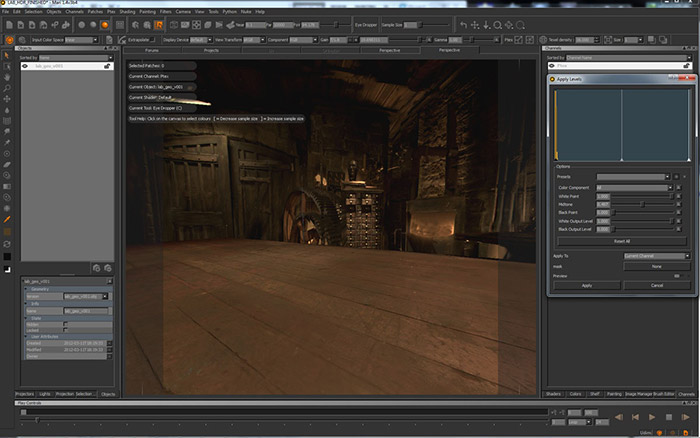Toggle visibility eye of Ptex channel
Screen dimensions: 700x438
[552, 66]
